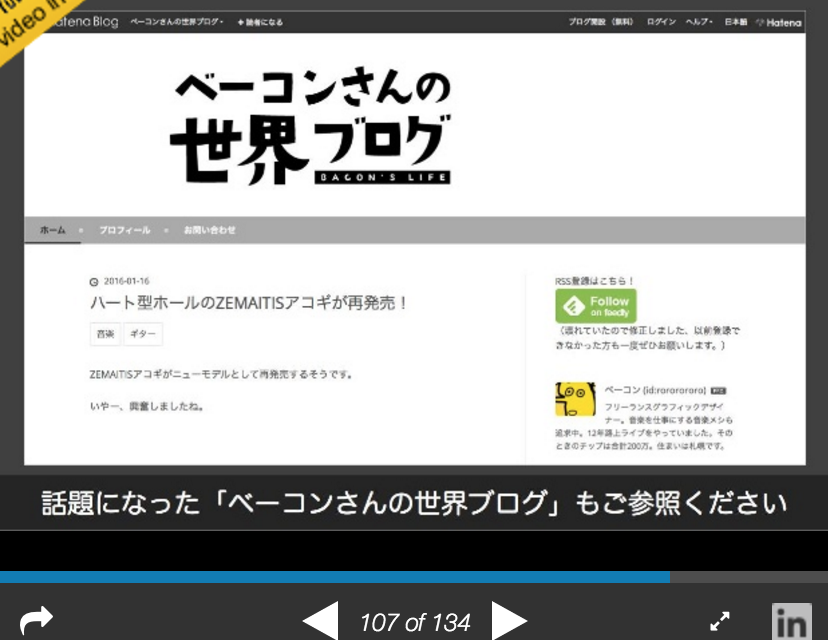
Task: Advance to the next slide
Action: [x=510, y=621]
